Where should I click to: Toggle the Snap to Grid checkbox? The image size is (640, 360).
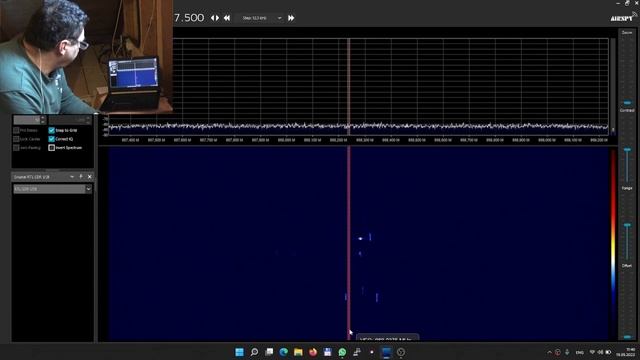point(51,130)
